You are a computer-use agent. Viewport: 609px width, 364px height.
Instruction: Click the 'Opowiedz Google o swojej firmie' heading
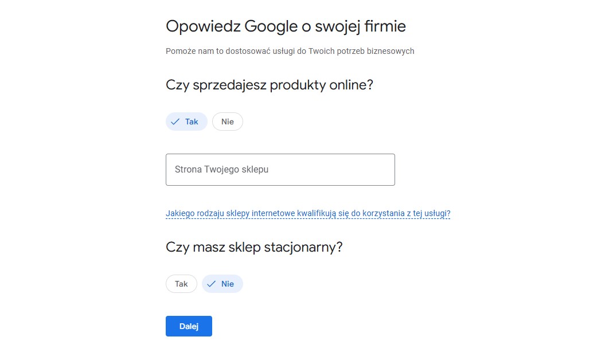pos(286,26)
